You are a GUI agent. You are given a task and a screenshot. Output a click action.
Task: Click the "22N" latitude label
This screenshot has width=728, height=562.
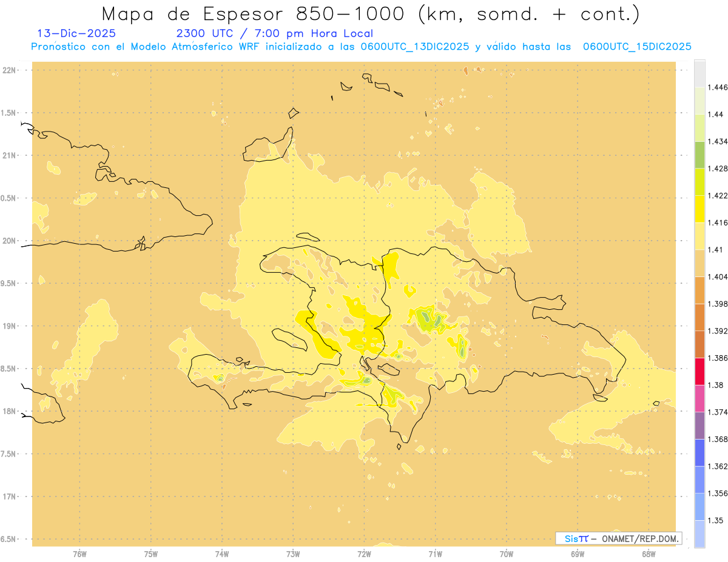click(x=10, y=70)
